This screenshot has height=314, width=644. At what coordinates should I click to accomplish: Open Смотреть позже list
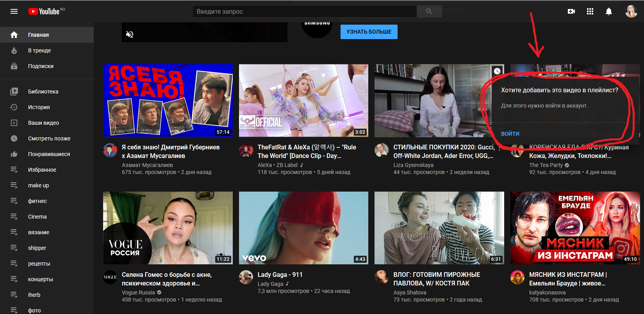coord(47,138)
